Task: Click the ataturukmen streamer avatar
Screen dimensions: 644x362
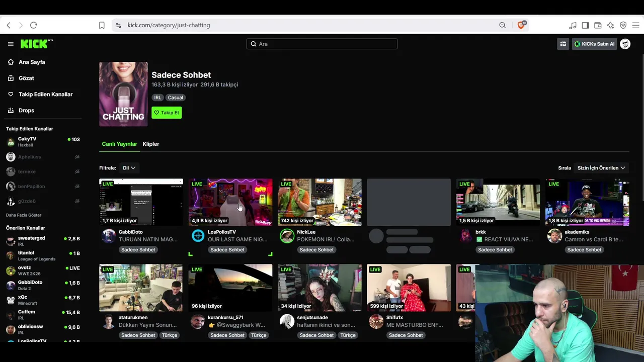Action: point(109,321)
